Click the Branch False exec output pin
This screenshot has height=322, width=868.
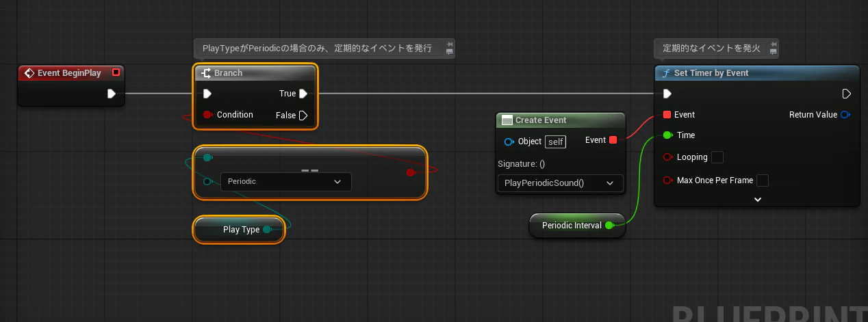[x=303, y=116]
